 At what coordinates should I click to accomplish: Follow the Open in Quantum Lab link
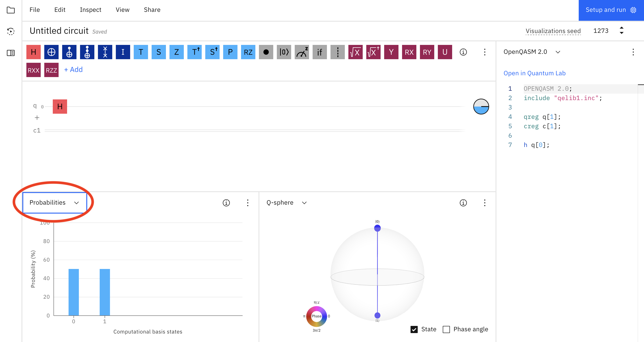point(534,73)
